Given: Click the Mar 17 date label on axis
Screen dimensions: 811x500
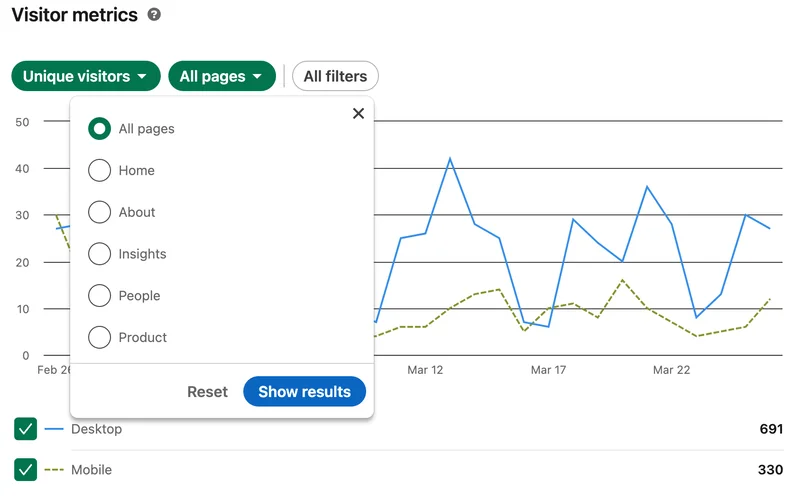Looking at the screenshot, I should [x=548, y=370].
